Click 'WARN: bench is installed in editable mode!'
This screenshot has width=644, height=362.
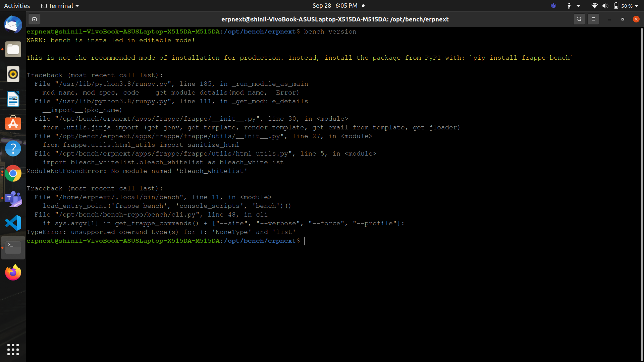pyautogui.click(x=111, y=40)
